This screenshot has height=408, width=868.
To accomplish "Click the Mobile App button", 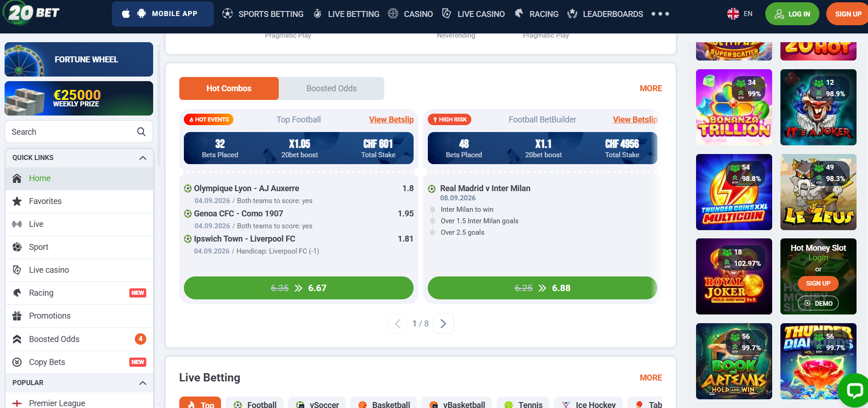I will (163, 14).
